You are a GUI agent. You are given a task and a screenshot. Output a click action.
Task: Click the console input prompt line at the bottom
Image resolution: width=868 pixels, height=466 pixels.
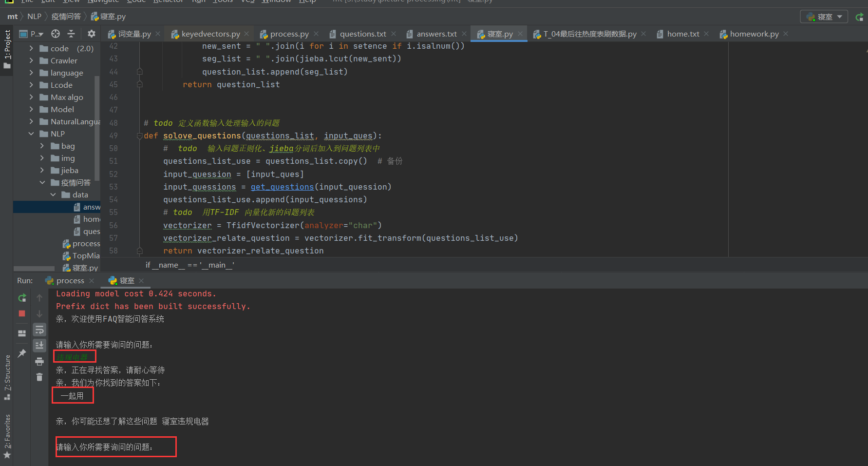point(116,447)
